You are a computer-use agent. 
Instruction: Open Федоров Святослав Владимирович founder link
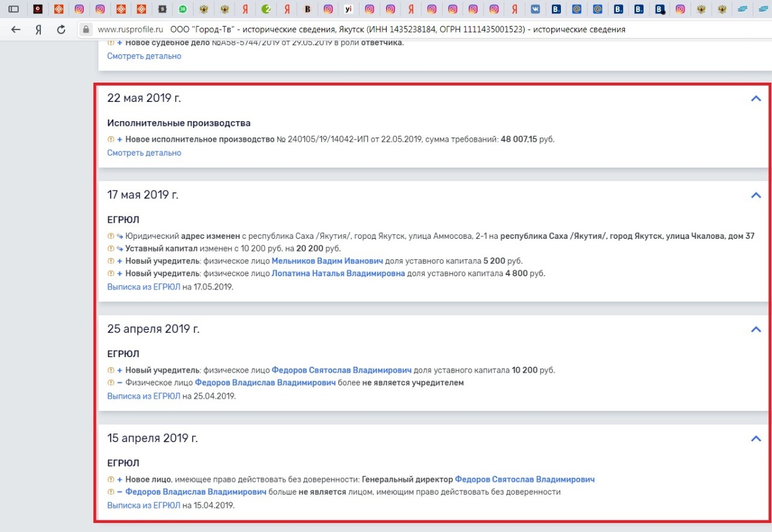341,370
